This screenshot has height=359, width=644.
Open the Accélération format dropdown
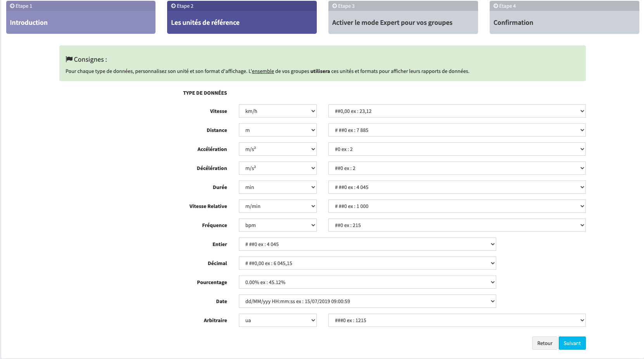click(x=457, y=149)
